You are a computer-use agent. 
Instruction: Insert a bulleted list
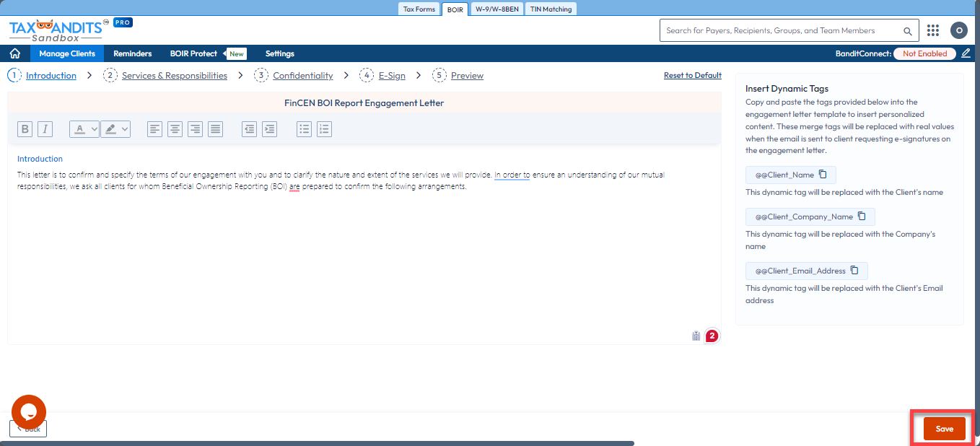click(x=305, y=129)
